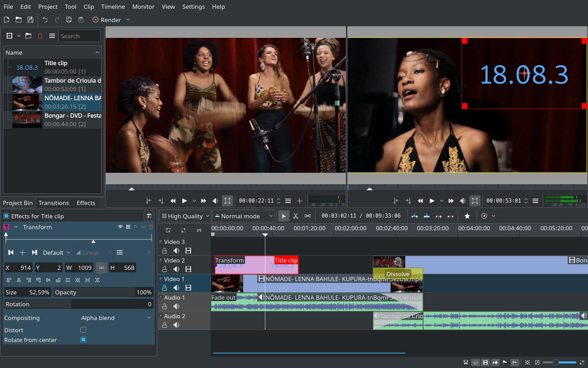Expand the Compositing Alpha blend dropdown
This screenshot has width=588, height=368.
coord(115,318)
